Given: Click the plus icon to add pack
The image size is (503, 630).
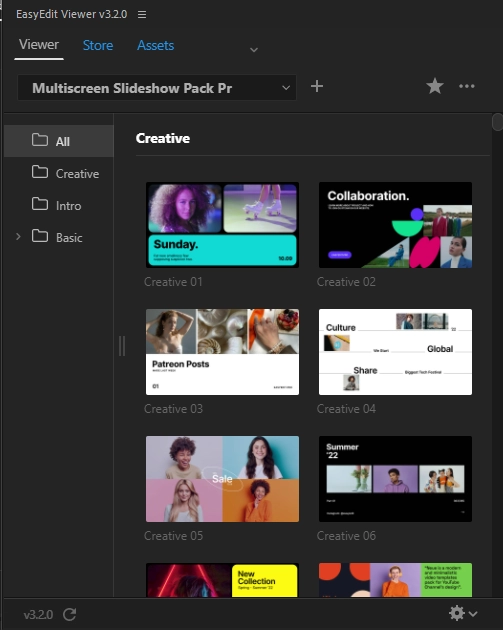Looking at the screenshot, I should coord(317,86).
